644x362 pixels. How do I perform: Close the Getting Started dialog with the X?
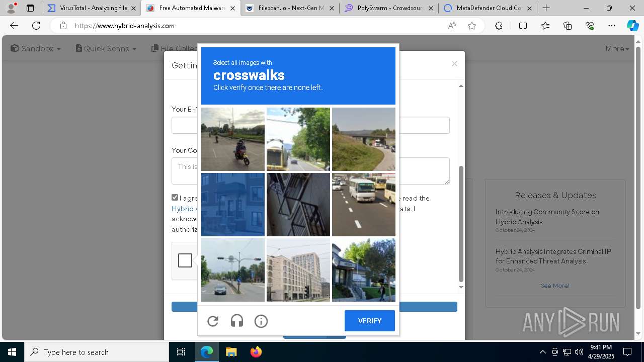454,63
